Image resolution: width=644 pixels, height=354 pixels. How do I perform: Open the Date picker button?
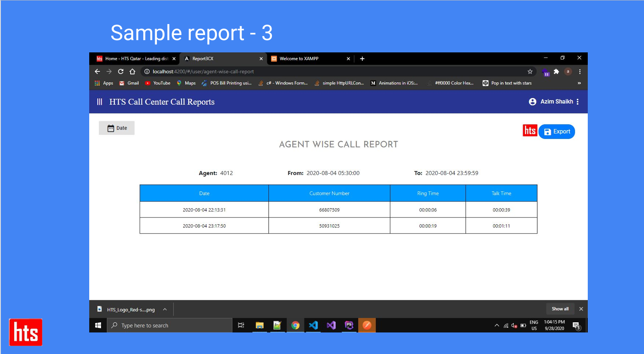click(117, 128)
